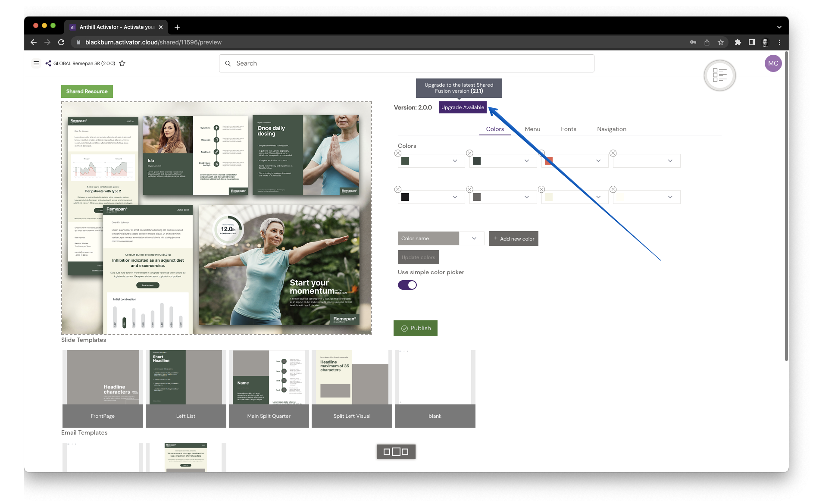Click the slide layout switcher icon at the bottom

395,452
